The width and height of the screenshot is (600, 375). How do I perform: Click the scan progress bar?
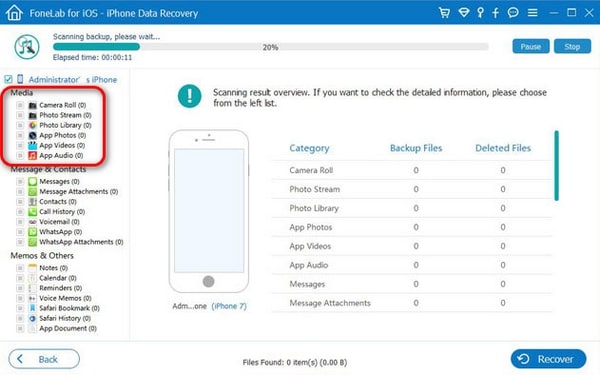point(271,47)
